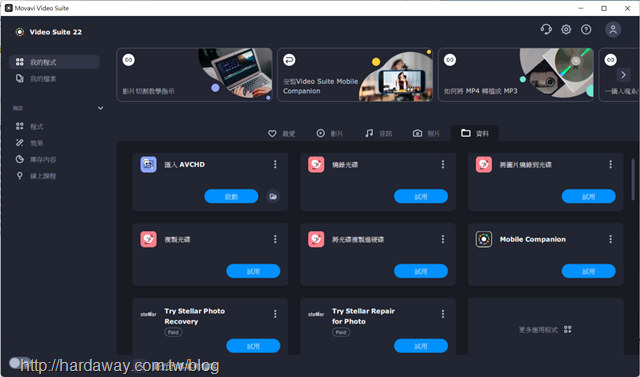This screenshot has width=640, height=377.
Task: Advance banner carousel with the right arrow
Action: pyautogui.click(x=623, y=75)
